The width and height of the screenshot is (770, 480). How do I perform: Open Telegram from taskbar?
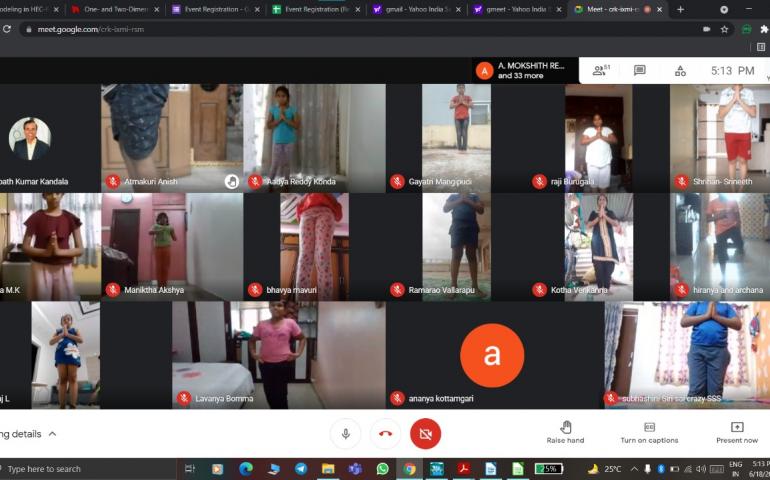pyautogui.click(x=301, y=469)
